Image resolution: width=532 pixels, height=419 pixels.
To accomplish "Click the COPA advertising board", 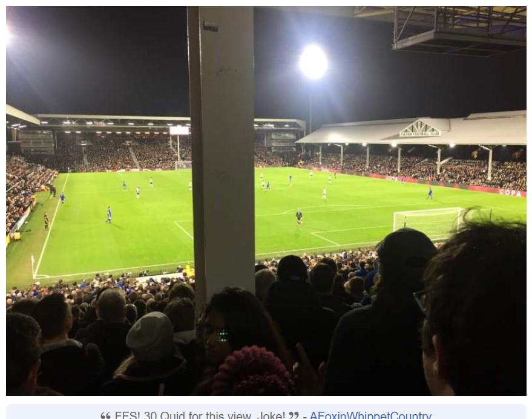I will (x=510, y=193).
